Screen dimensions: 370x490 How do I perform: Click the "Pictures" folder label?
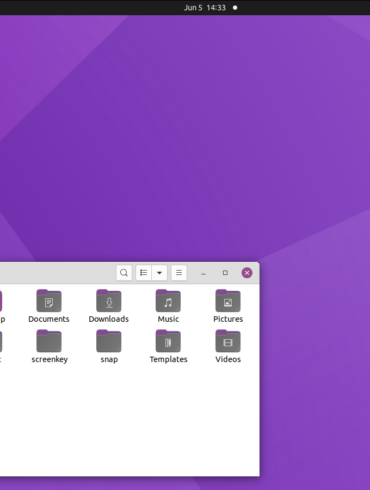tap(228, 319)
